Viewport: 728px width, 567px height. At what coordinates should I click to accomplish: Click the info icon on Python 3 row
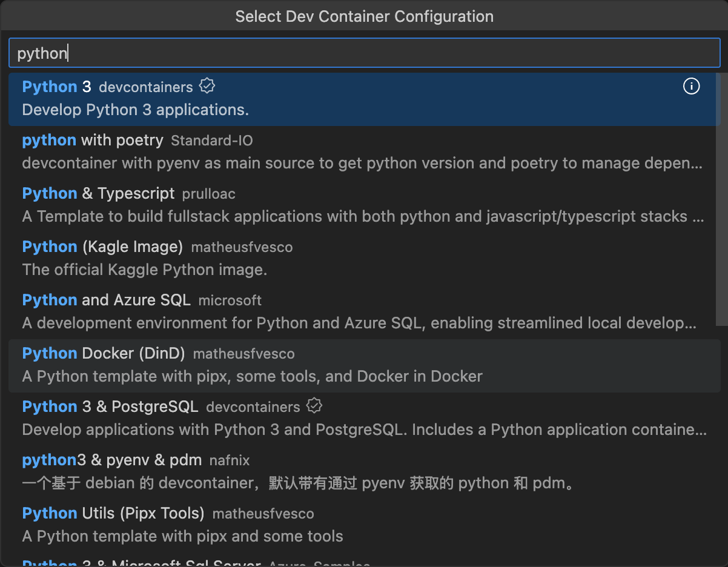click(x=691, y=87)
